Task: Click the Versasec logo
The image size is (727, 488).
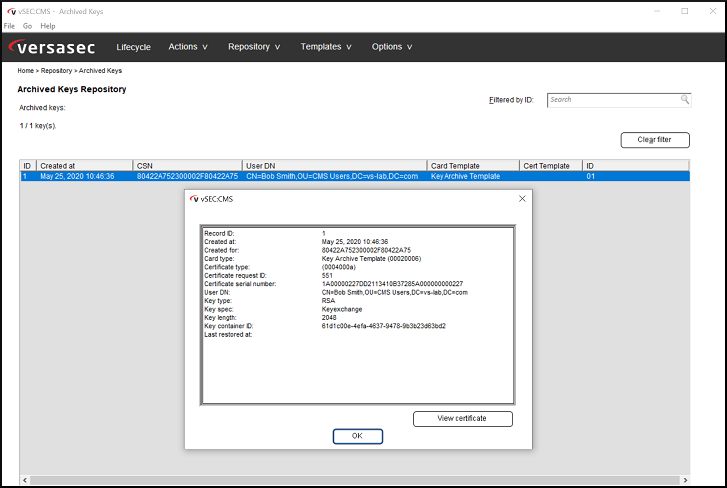Action: pos(51,47)
